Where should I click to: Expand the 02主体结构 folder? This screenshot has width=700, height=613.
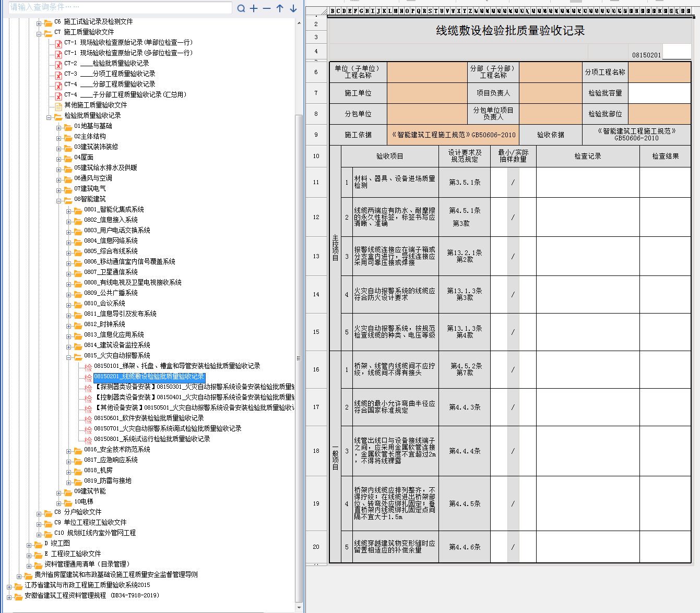click(59, 138)
